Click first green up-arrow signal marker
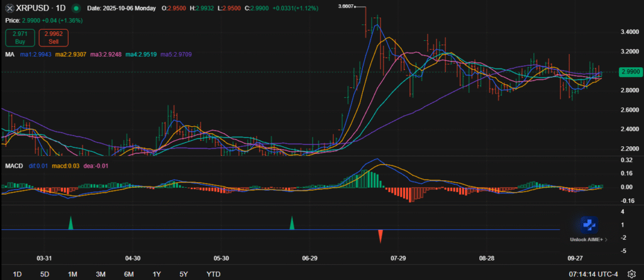 (70, 223)
